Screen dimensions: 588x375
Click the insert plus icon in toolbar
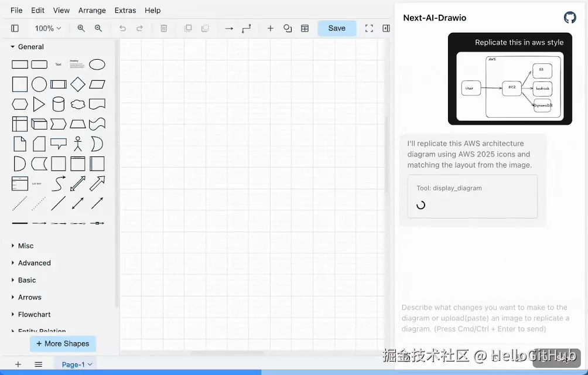tap(270, 28)
